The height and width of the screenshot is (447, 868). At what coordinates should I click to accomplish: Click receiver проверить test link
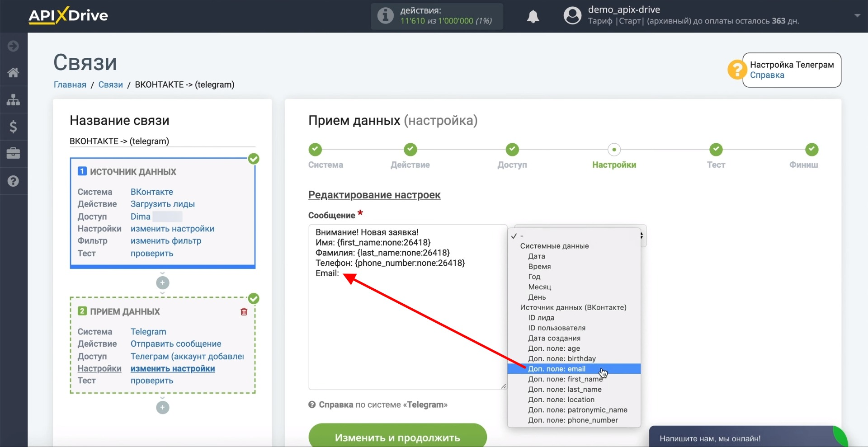tap(151, 381)
